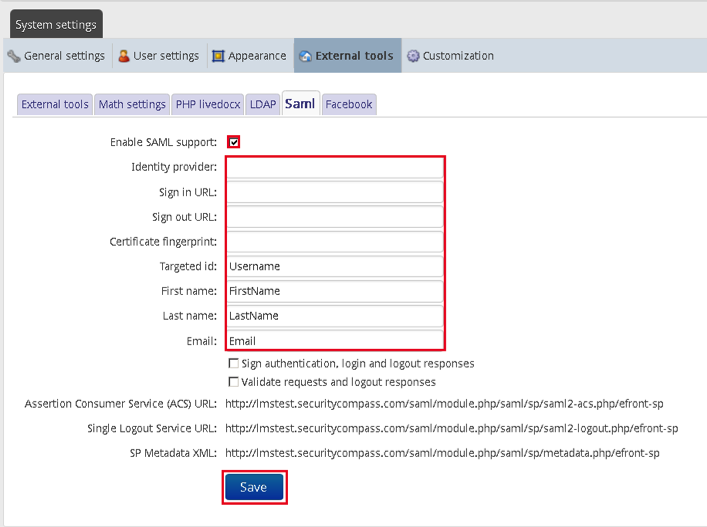Open the PHP livedocx tab
The image size is (707, 527).
[x=208, y=104]
